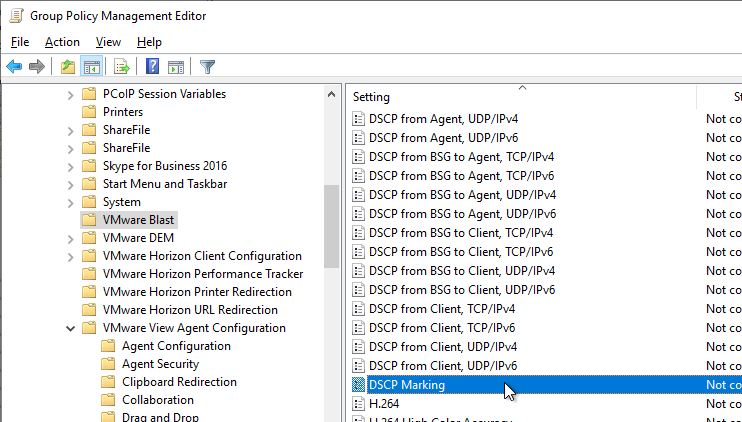This screenshot has width=742, height=422.
Task: Click policy icon beside DSCP from BSG to Client, UDP/IPv6
Action: (x=359, y=290)
